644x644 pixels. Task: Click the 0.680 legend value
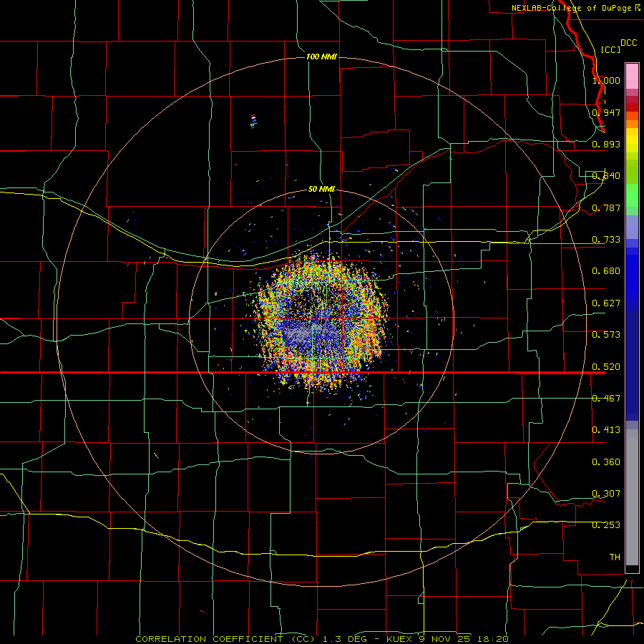pos(606,271)
